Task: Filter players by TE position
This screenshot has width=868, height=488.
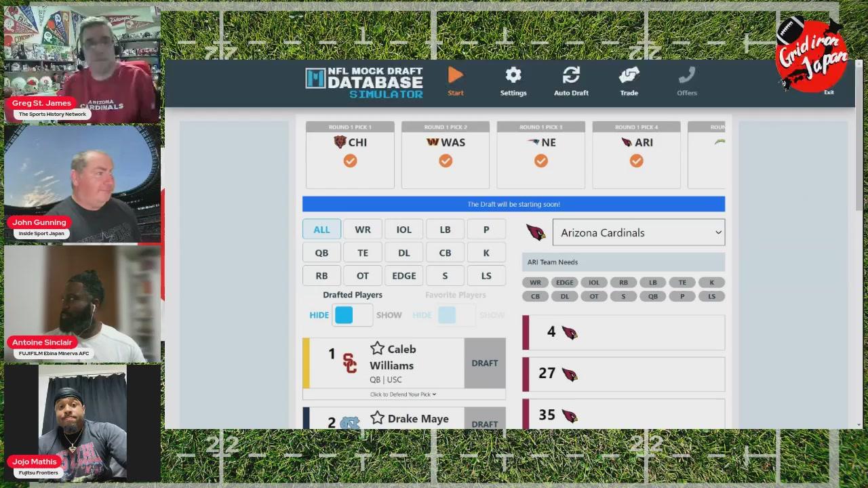Action: pos(363,253)
